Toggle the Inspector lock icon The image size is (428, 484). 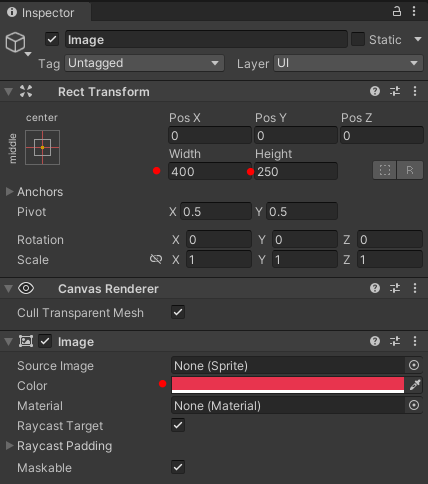pos(396,12)
